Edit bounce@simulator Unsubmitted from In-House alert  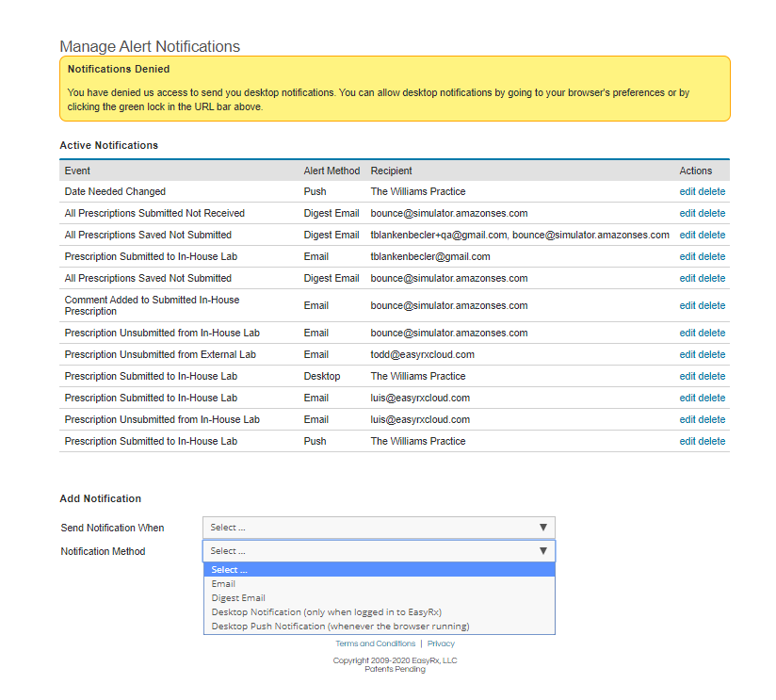(687, 333)
